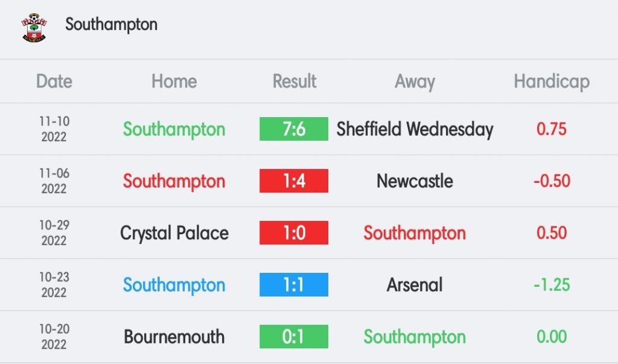Open the green 7:6 result badge
Viewport: 618px width, 364px height.
[294, 129]
